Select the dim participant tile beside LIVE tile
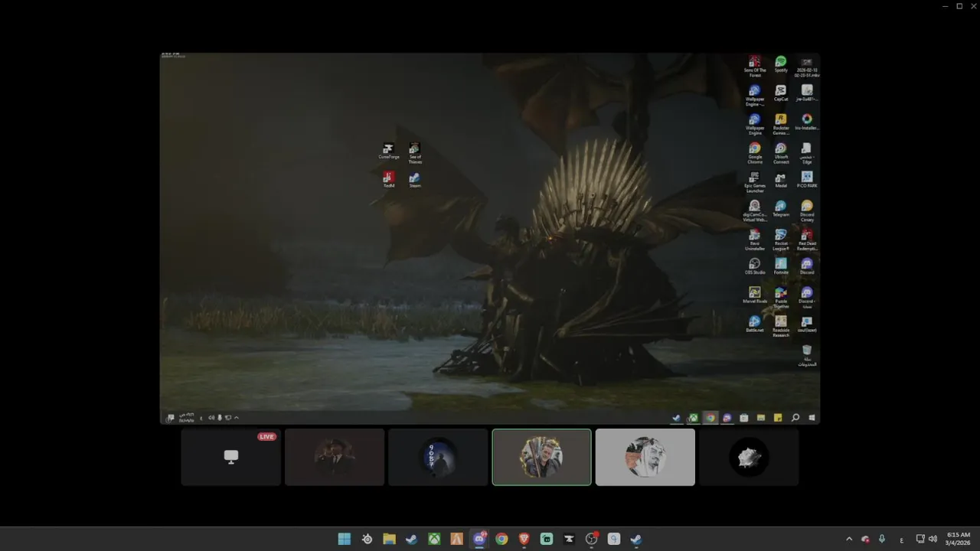The image size is (980, 551). [x=335, y=457]
